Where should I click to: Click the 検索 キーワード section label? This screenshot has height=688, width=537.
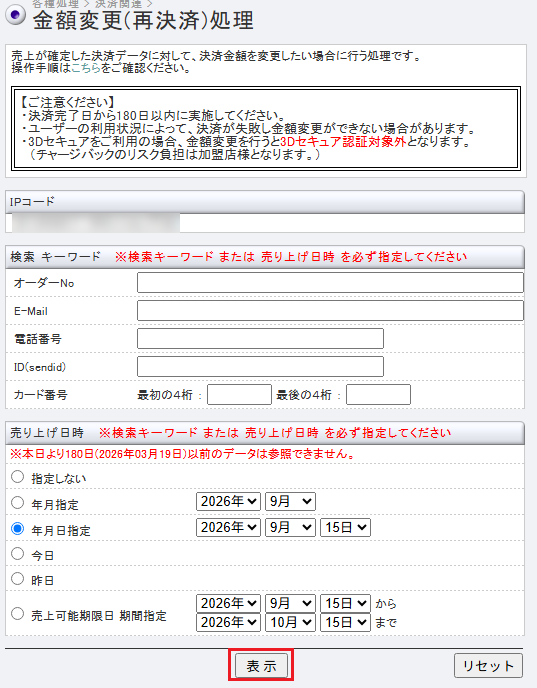[x=56, y=257]
